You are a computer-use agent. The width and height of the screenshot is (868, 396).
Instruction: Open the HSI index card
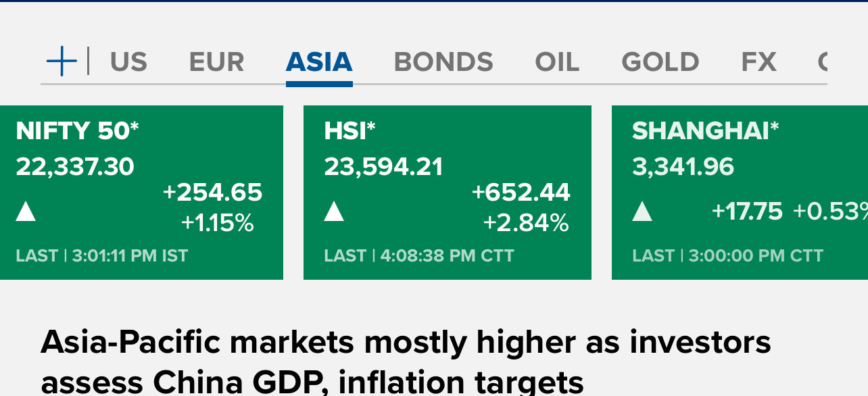[x=448, y=193]
